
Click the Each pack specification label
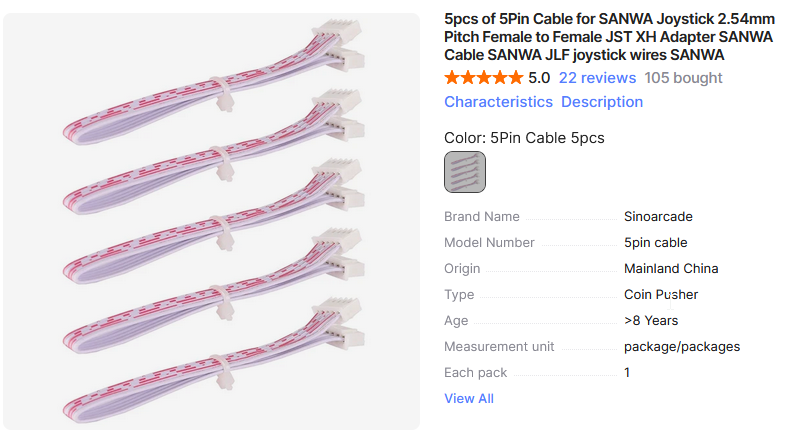(x=475, y=372)
